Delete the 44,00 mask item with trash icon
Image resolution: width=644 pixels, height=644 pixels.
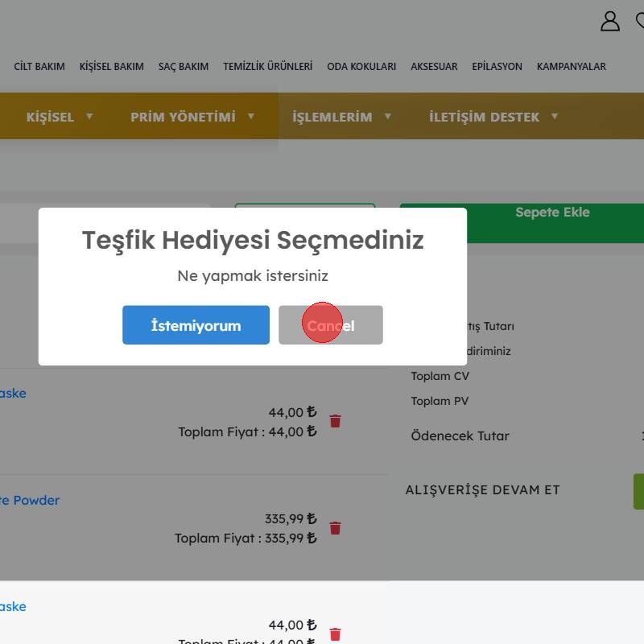click(336, 421)
